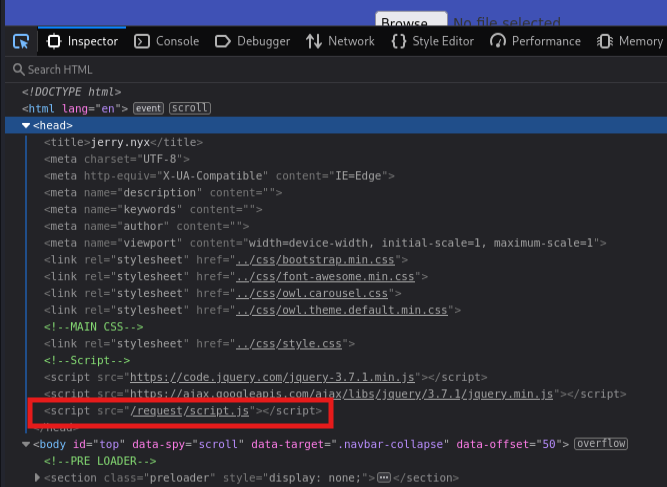Click the Style Editor braces icon
Image resolution: width=667 pixels, height=487 pixels.
tap(399, 41)
